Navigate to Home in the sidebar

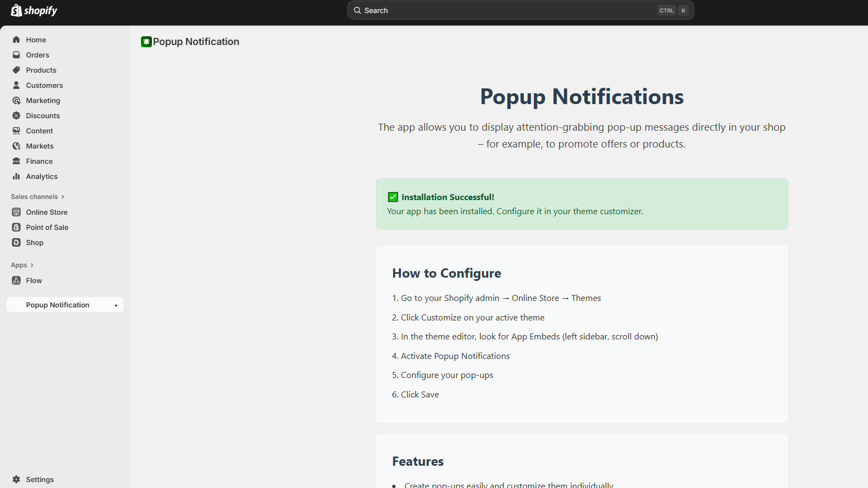(x=36, y=40)
